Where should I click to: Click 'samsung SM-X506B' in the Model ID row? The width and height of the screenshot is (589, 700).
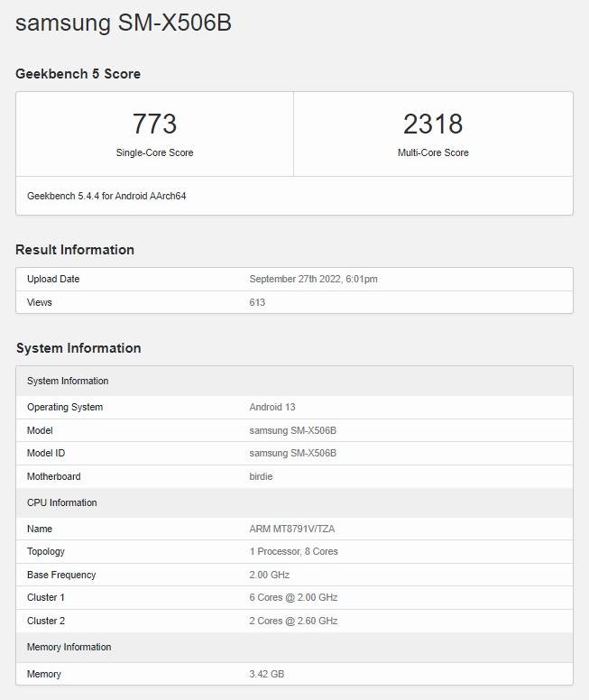pos(292,453)
